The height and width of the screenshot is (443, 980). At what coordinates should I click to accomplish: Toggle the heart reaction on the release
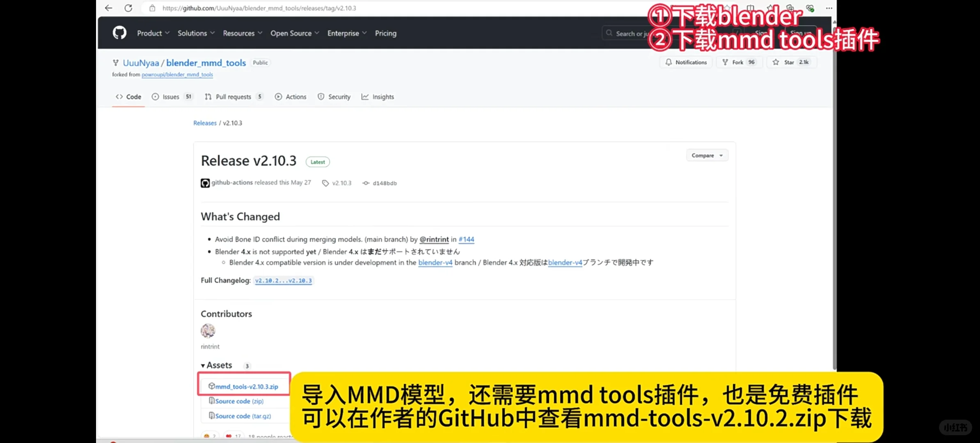[233, 436]
